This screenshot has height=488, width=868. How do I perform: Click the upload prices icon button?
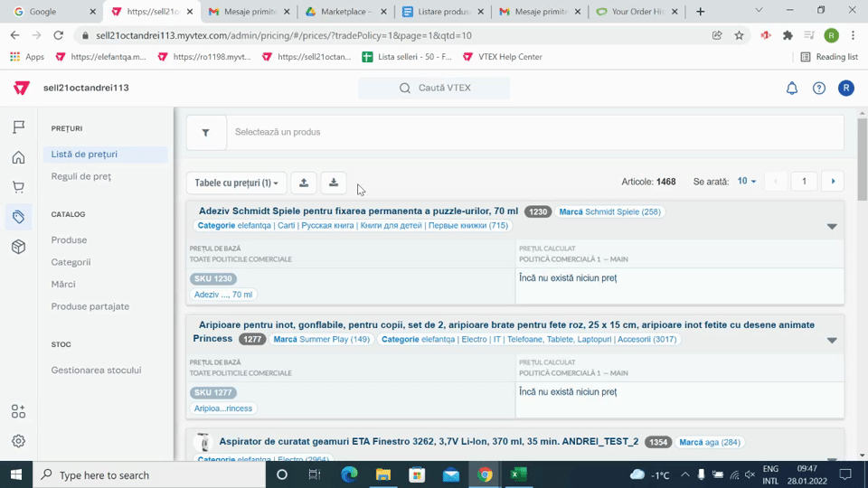pyautogui.click(x=304, y=183)
